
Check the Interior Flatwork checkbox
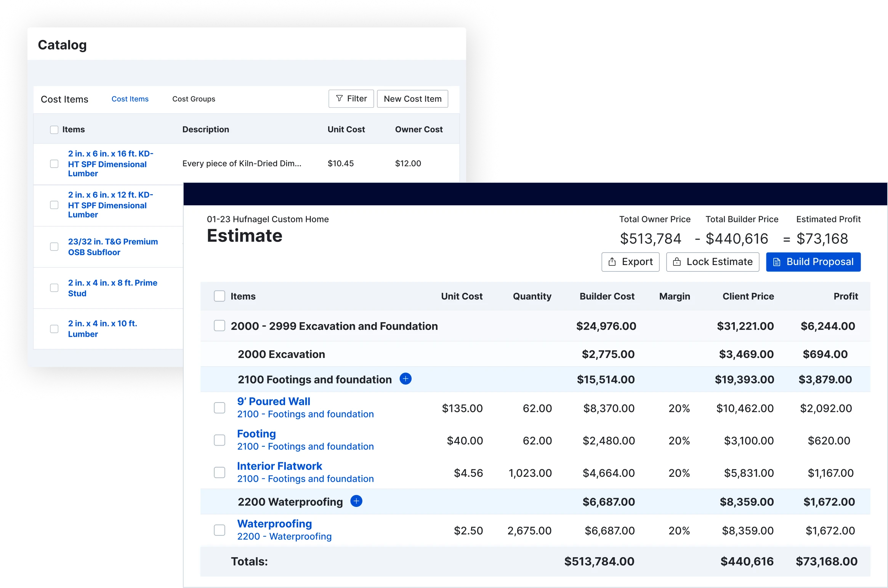coord(220,473)
